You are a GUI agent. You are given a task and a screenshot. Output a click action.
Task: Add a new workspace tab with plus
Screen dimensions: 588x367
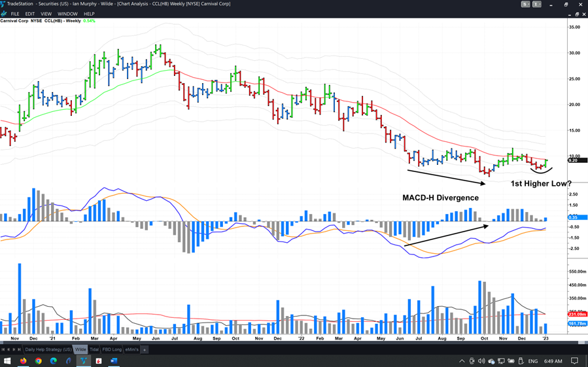tap(145, 349)
